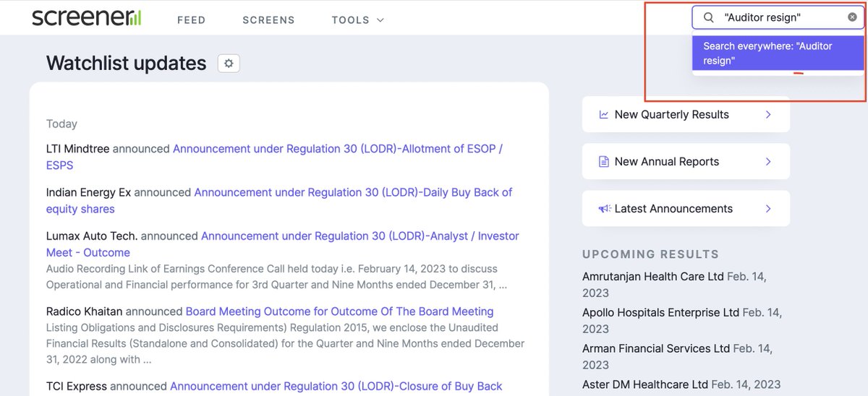Click the Radico Khaitan company name
The width and height of the screenshot is (868, 396).
click(x=85, y=311)
